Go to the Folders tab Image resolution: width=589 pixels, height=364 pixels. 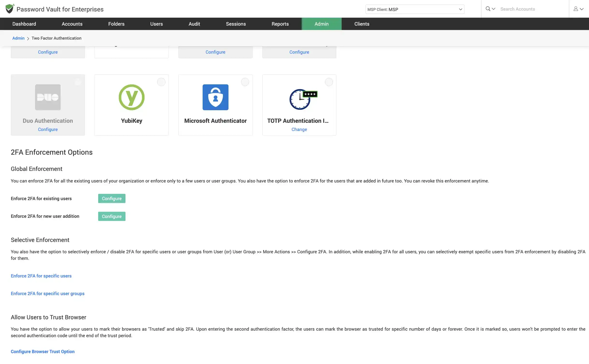(116, 24)
